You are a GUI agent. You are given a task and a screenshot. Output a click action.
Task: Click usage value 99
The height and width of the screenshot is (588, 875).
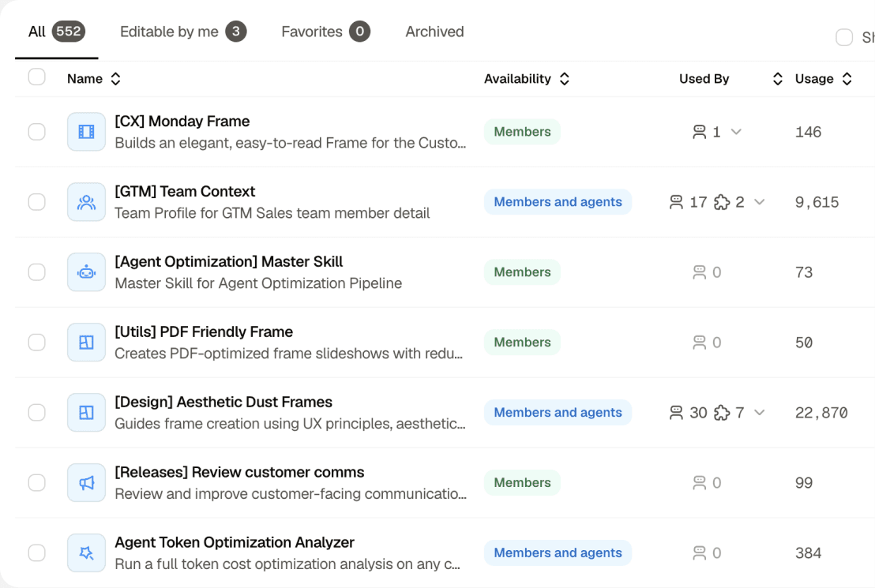point(804,483)
